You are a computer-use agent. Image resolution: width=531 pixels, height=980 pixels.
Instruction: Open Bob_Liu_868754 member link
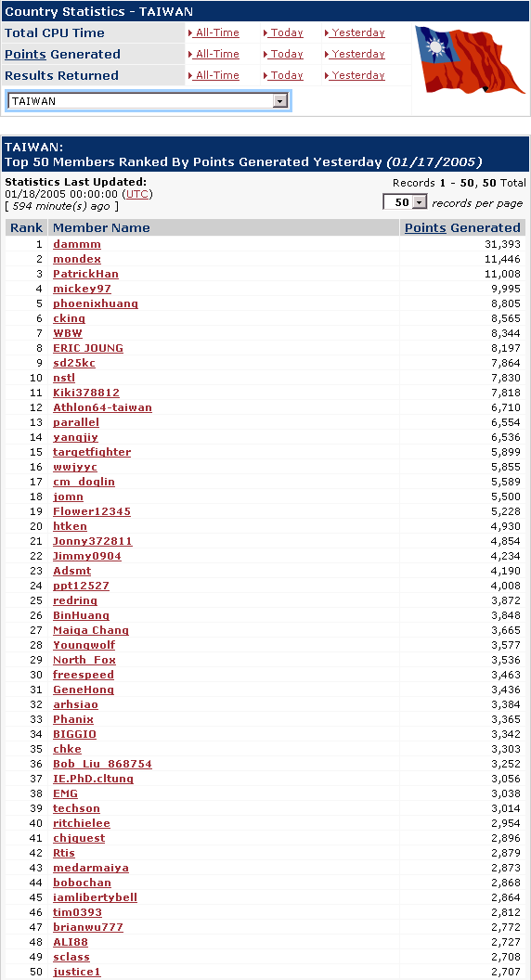102,764
